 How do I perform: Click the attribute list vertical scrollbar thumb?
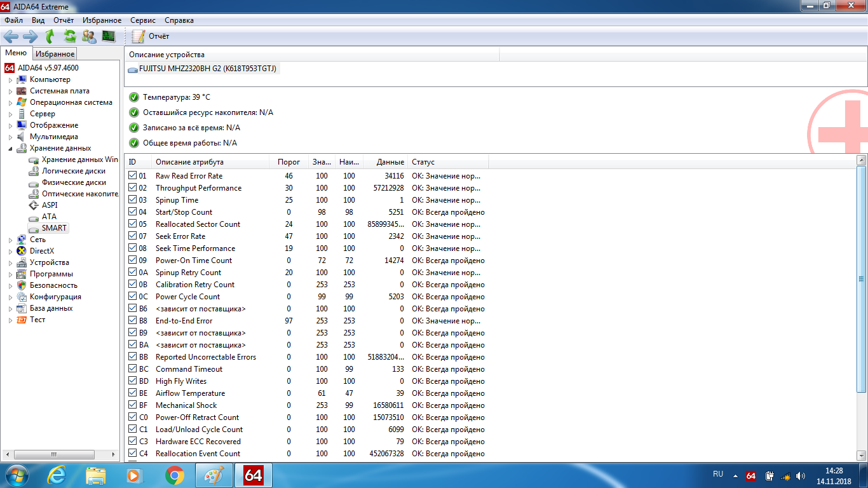[x=862, y=278]
